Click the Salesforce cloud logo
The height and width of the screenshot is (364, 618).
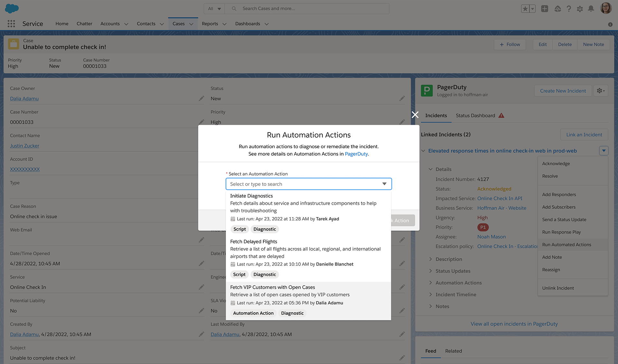pos(12,8)
